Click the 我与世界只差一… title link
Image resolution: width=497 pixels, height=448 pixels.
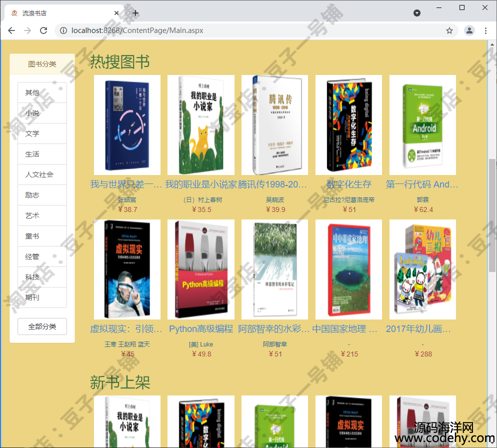pyautogui.click(x=126, y=184)
